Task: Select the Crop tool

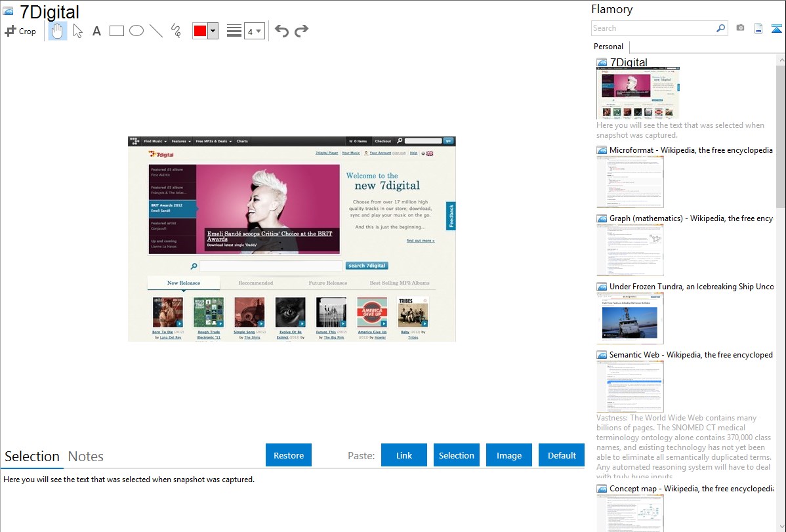Action: [20, 31]
